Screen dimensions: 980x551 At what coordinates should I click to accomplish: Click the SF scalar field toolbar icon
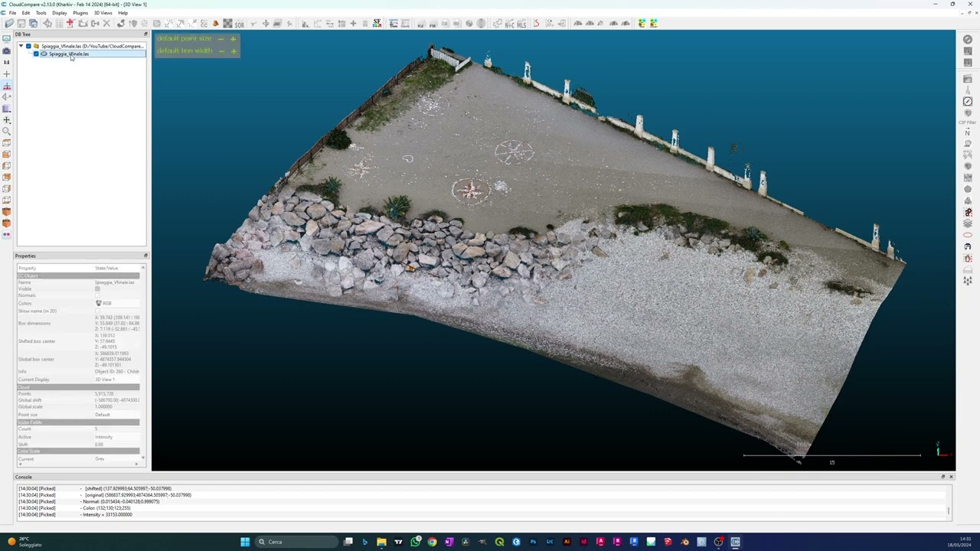pos(377,23)
